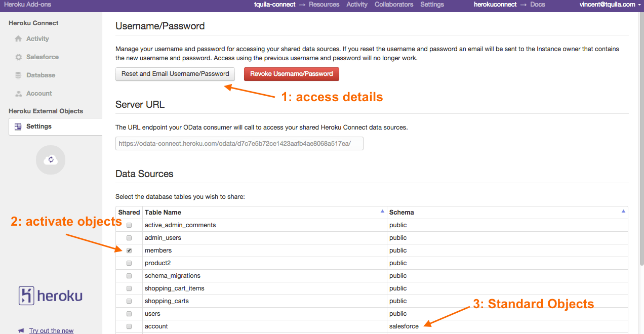Click the Salesforce gear icon in sidebar

(18, 57)
